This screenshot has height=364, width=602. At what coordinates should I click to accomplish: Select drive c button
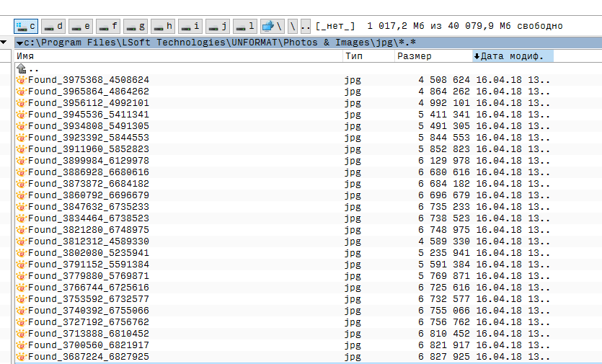[26, 26]
